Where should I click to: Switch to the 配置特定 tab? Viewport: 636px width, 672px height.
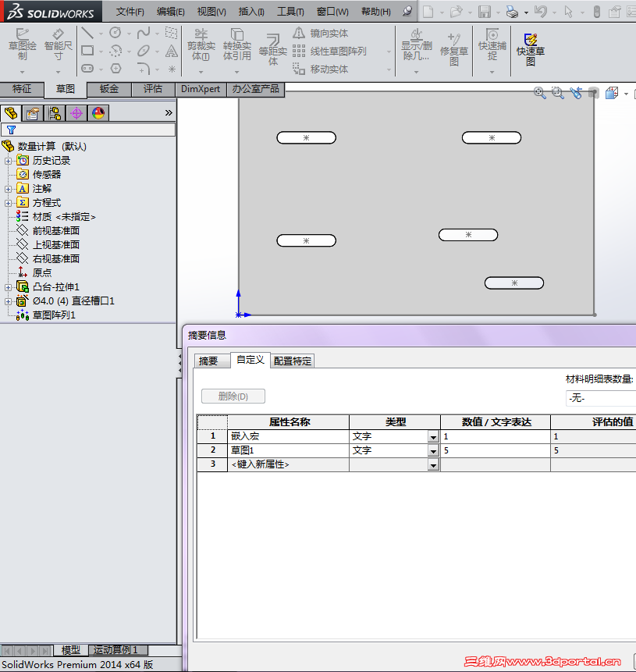click(x=293, y=361)
